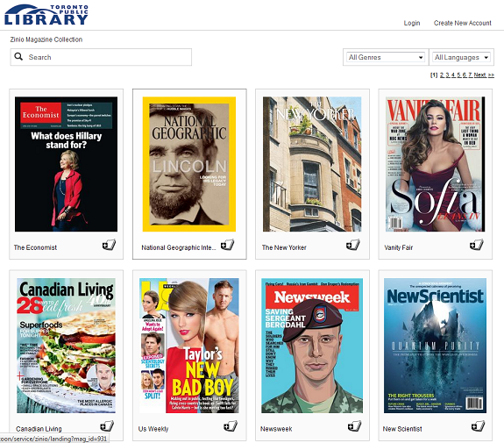
Task: Click Vanity Fair title text
Action: coord(399,247)
